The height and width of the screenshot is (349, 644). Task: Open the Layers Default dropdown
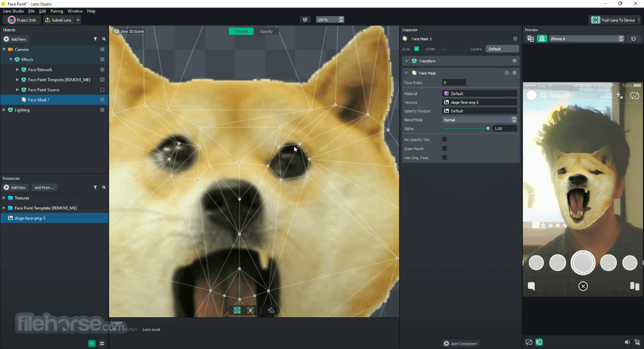[502, 49]
